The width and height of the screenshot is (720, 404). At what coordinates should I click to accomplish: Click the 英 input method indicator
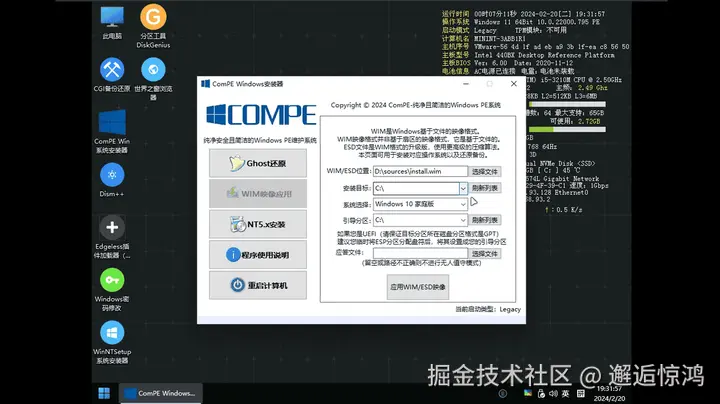pyautogui.click(x=565, y=393)
